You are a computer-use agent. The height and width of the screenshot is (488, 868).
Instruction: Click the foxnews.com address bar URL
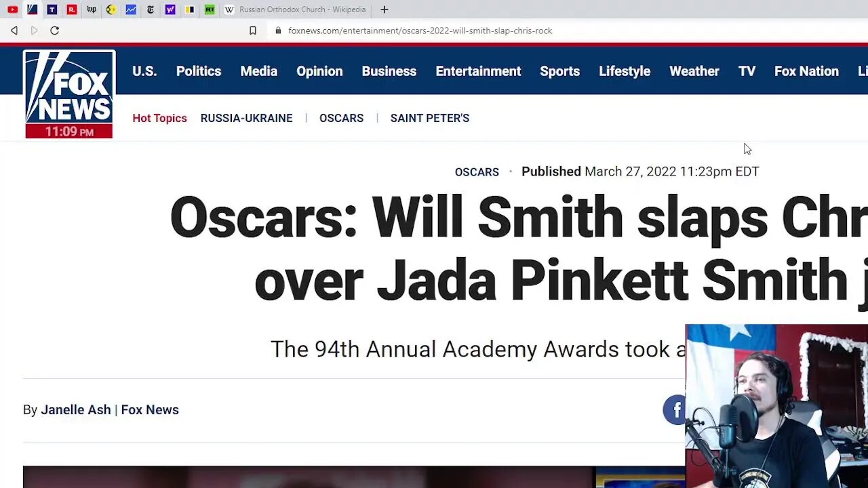420,30
